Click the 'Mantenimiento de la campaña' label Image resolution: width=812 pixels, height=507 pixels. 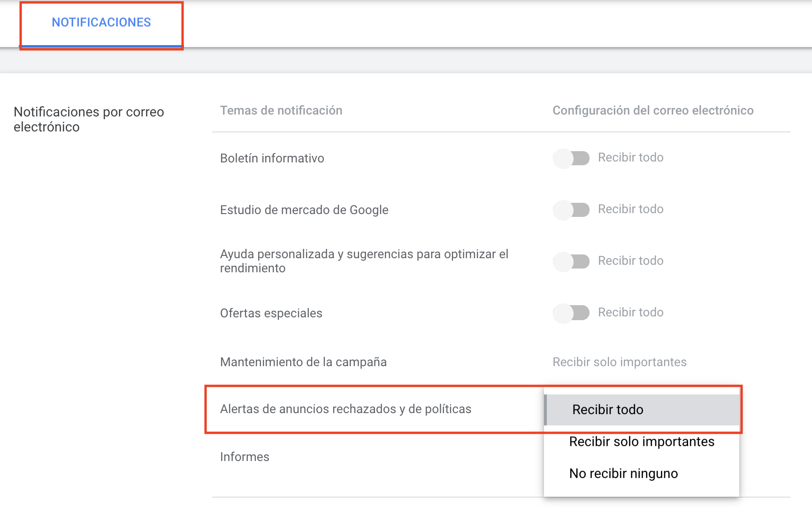coord(303,362)
